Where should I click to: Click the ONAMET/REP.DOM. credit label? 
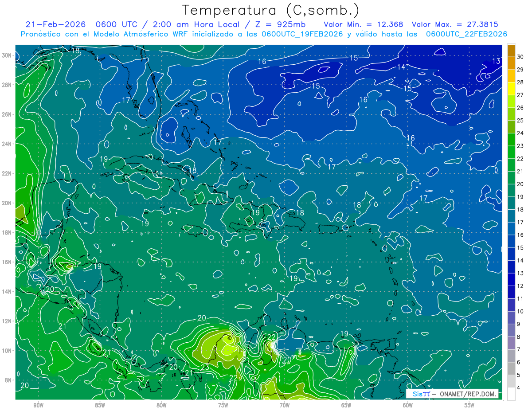(x=468, y=394)
